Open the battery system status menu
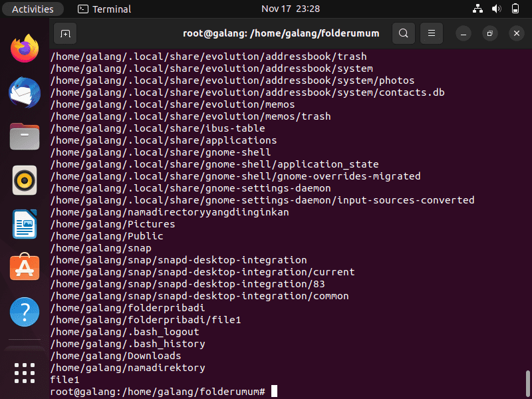This screenshot has height=399, width=532. tap(515, 9)
